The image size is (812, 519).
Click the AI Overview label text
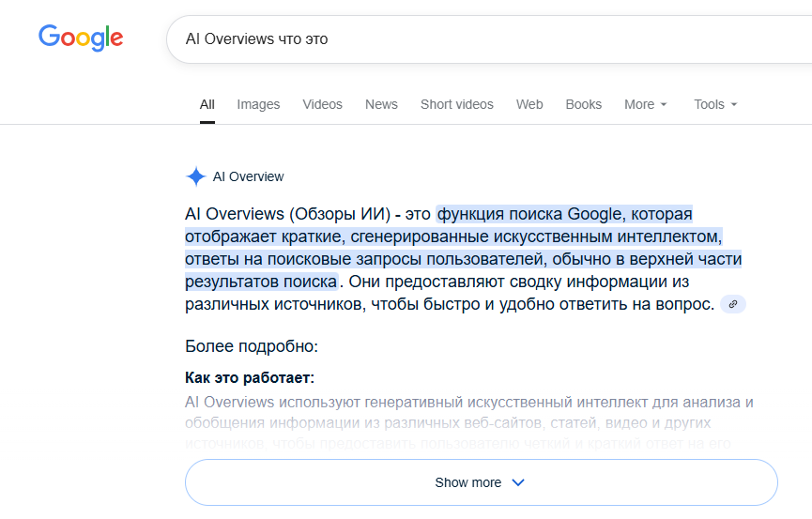(x=248, y=176)
